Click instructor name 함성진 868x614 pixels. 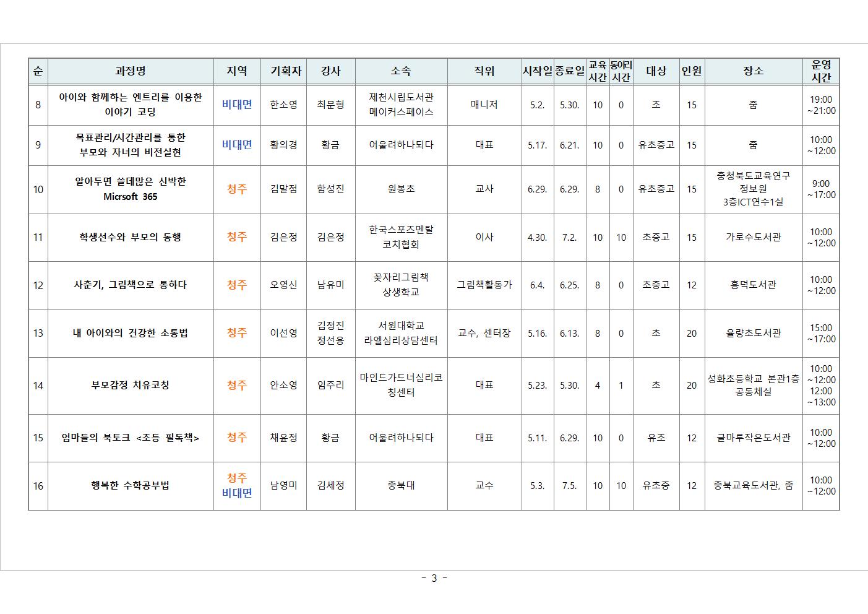click(330, 189)
